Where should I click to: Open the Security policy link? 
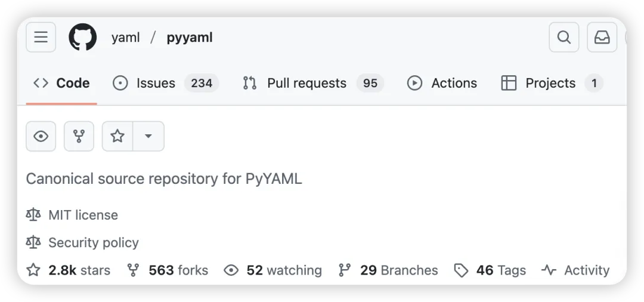point(93,242)
